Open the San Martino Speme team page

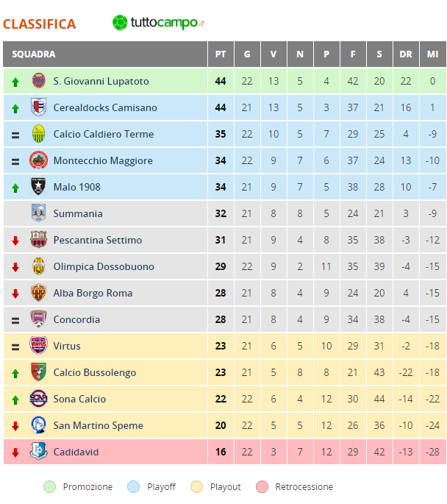click(x=99, y=425)
